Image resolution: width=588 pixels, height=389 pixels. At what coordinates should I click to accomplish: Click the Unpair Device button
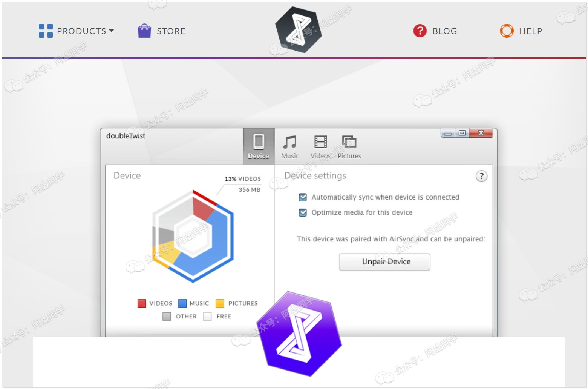(x=384, y=261)
